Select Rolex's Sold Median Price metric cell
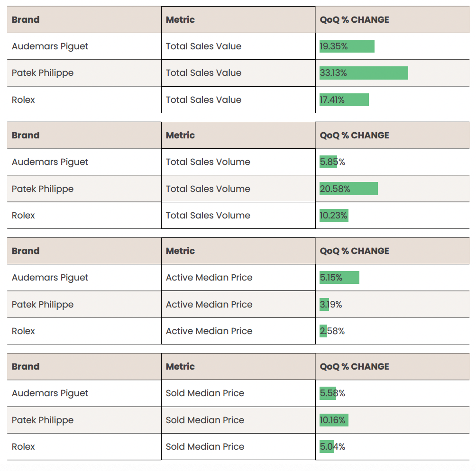This screenshot has height=471, width=476. tap(205, 447)
